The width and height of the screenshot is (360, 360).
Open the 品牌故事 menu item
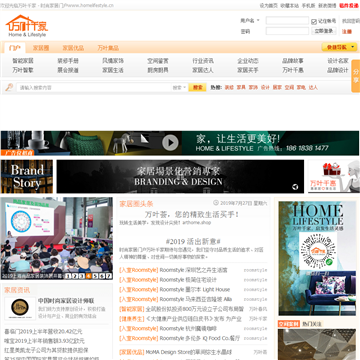pyautogui.click(x=293, y=61)
